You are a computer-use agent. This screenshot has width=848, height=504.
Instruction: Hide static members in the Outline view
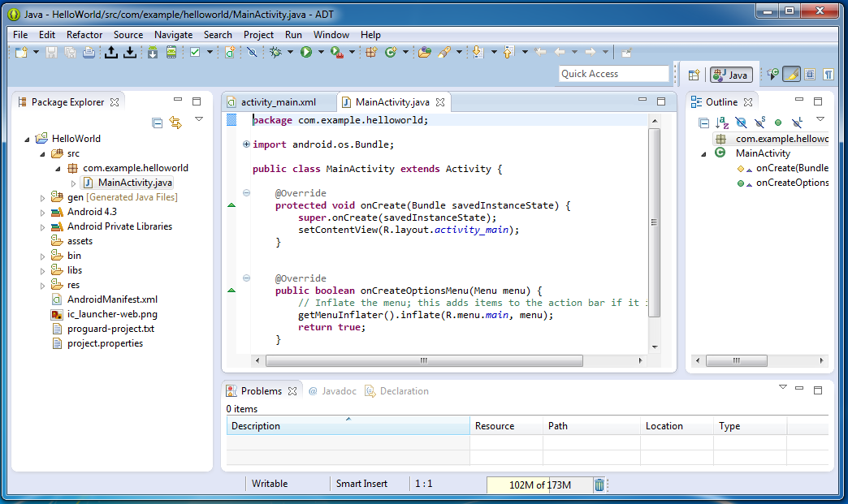[760, 122]
